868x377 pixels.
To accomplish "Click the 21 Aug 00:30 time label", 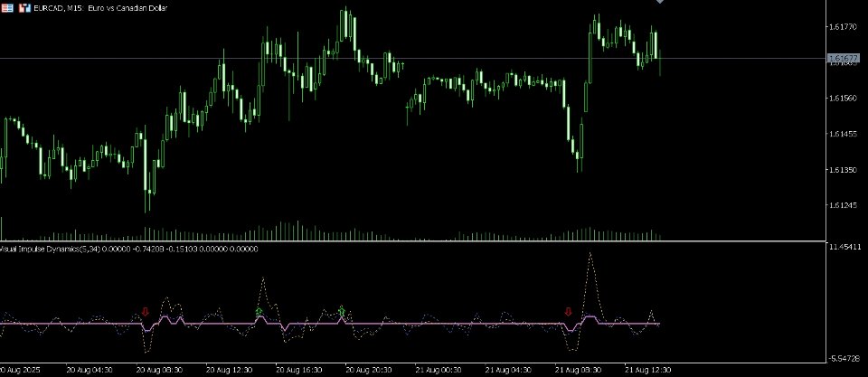I will (439, 369).
